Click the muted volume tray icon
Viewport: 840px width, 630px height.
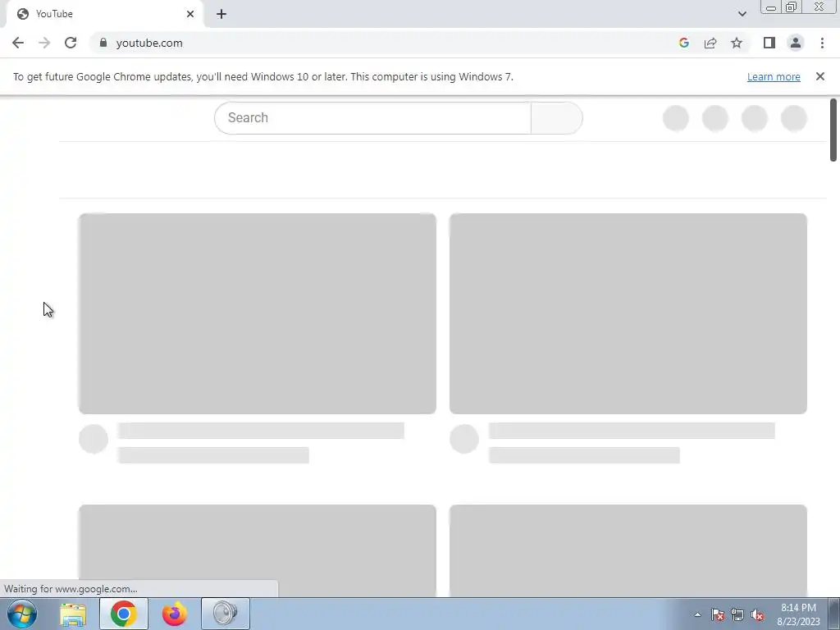click(x=757, y=614)
